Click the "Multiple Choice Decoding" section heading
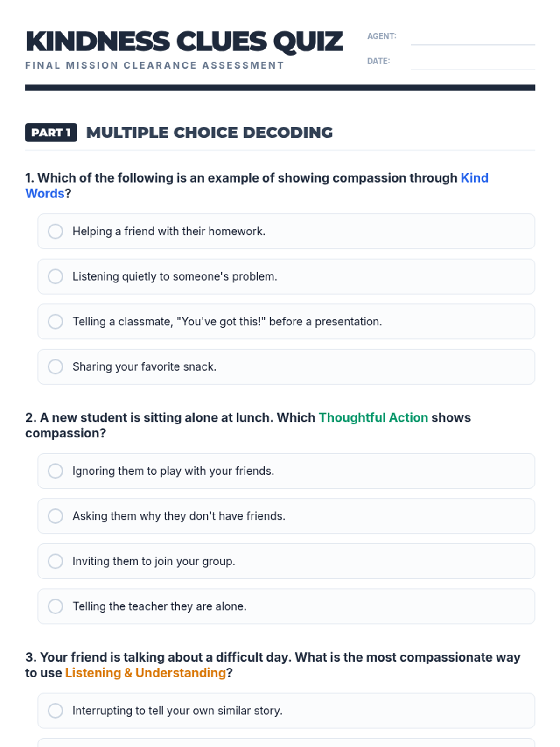Viewport: 560px width, 747px height. 210,133
